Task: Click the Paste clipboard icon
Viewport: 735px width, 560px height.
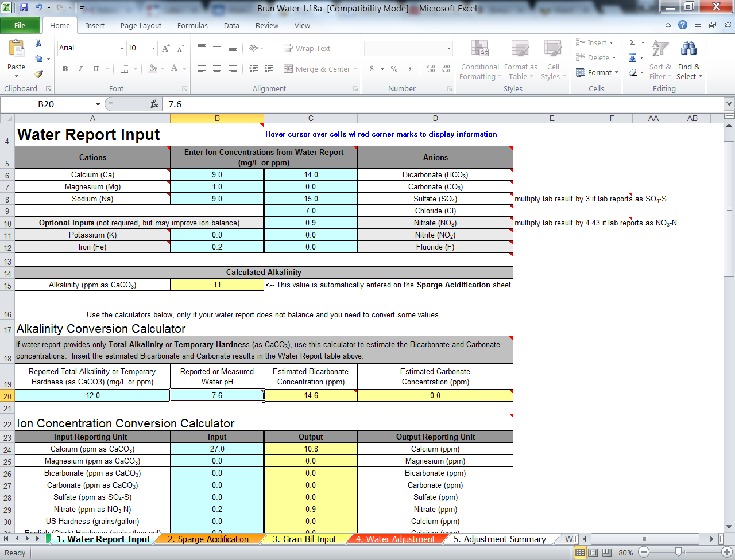Action: [x=16, y=49]
